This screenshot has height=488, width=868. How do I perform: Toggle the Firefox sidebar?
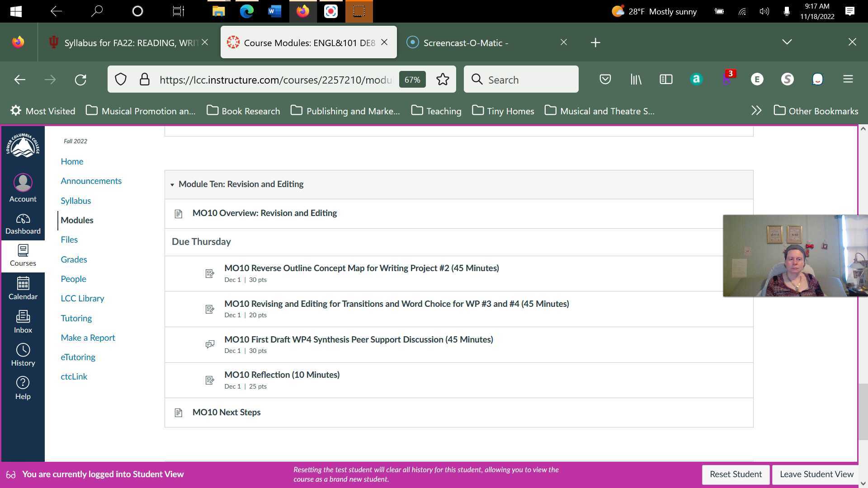click(665, 79)
